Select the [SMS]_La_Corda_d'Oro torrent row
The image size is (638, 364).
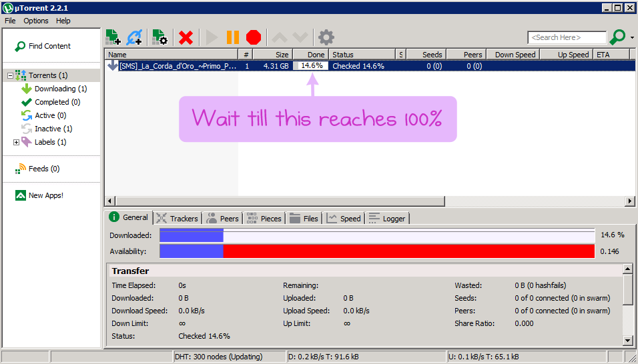click(370, 66)
